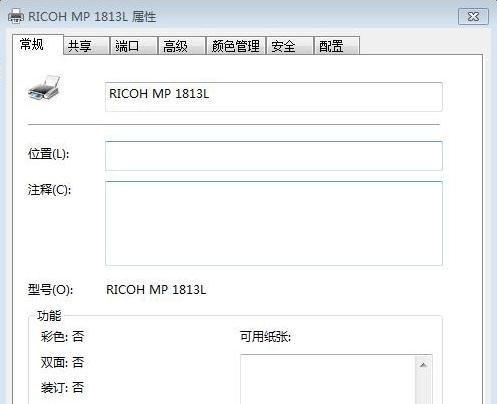Close the RICOH MP 1813L 属性 dialog

[473, 17]
